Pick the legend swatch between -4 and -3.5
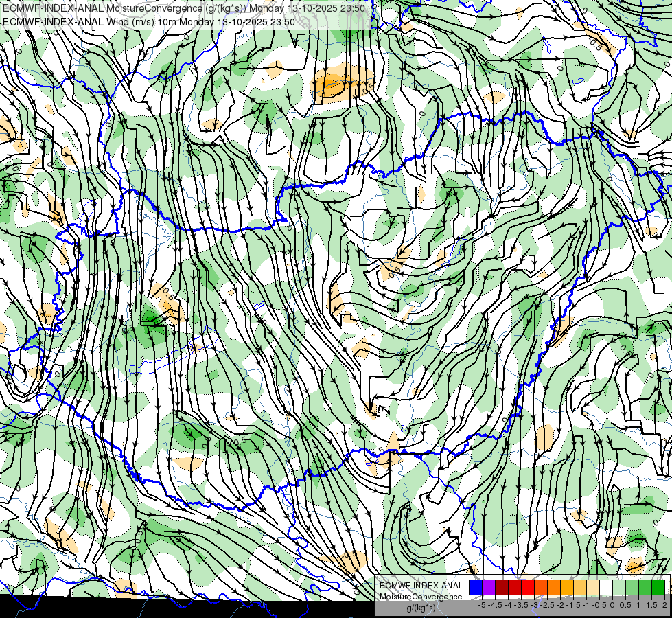 (515, 588)
